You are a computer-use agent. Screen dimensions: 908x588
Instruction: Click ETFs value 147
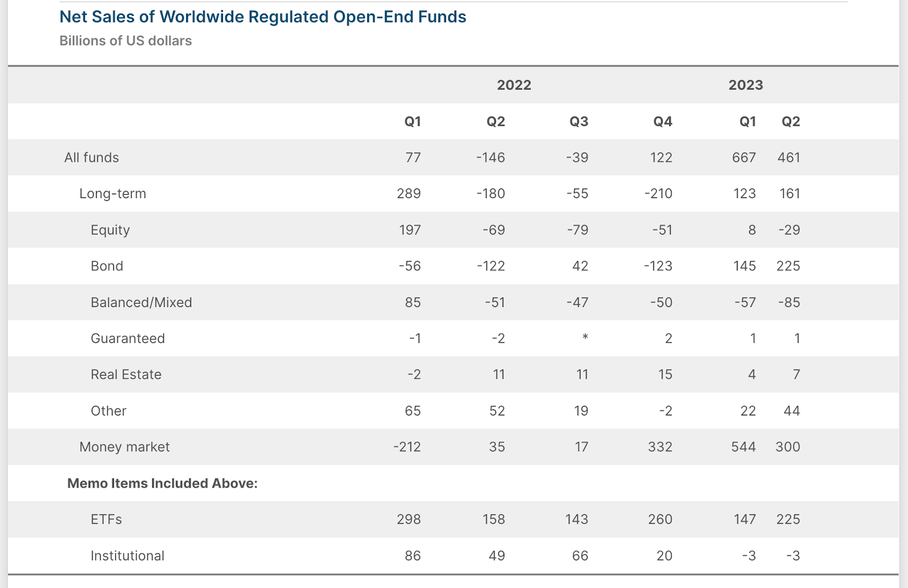[x=745, y=519]
